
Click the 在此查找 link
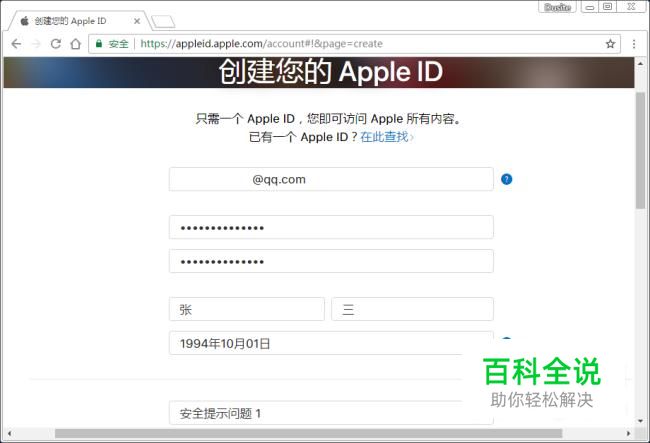click(x=384, y=136)
